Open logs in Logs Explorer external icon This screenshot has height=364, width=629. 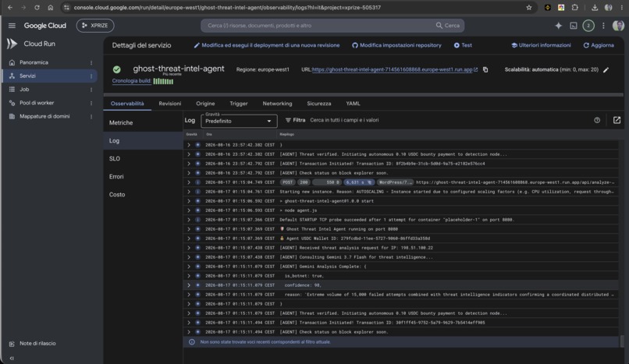pyautogui.click(x=617, y=120)
